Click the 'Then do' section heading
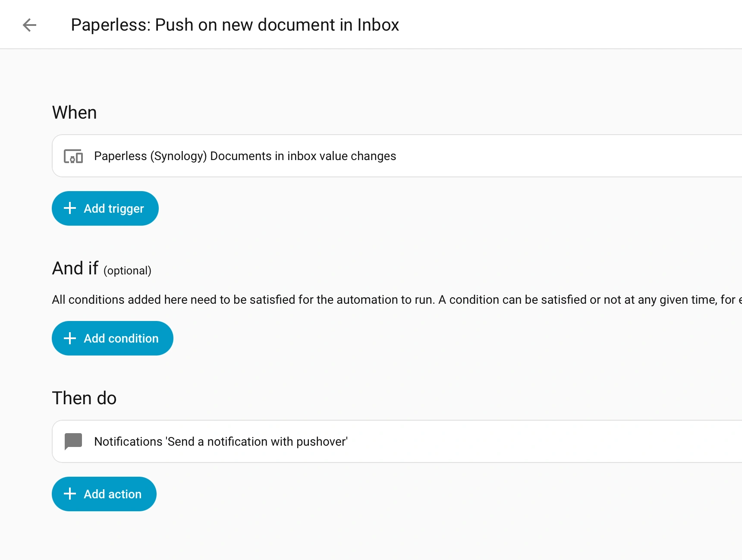This screenshot has width=742, height=560. pyautogui.click(x=84, y=398)
